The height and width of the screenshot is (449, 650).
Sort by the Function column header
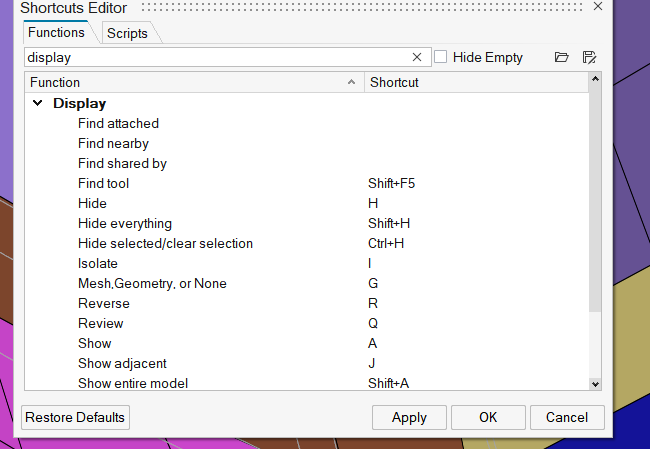click(x=194, y=82)
